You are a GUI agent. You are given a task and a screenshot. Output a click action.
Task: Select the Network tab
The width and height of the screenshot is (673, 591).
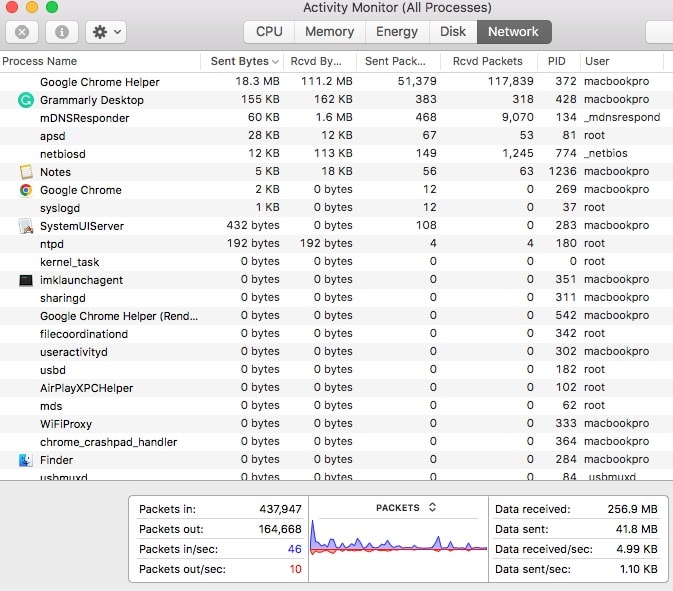pyautogui.click(x=514, y=32)
